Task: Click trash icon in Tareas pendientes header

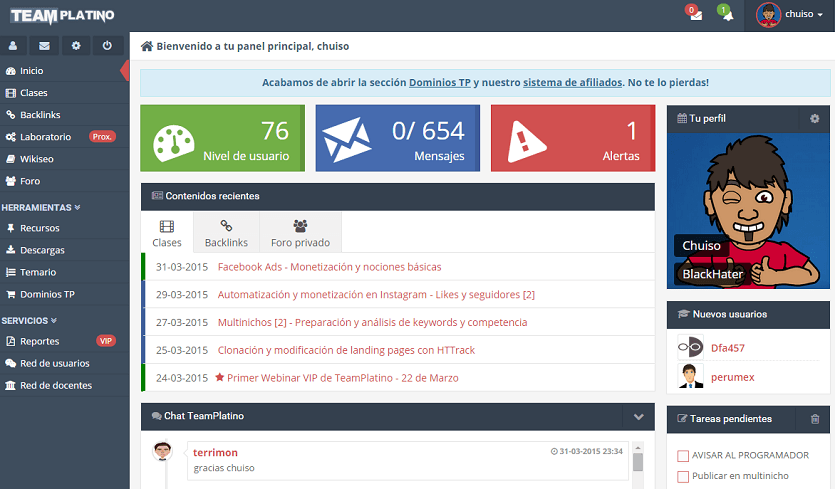Action: pos(815,419)
